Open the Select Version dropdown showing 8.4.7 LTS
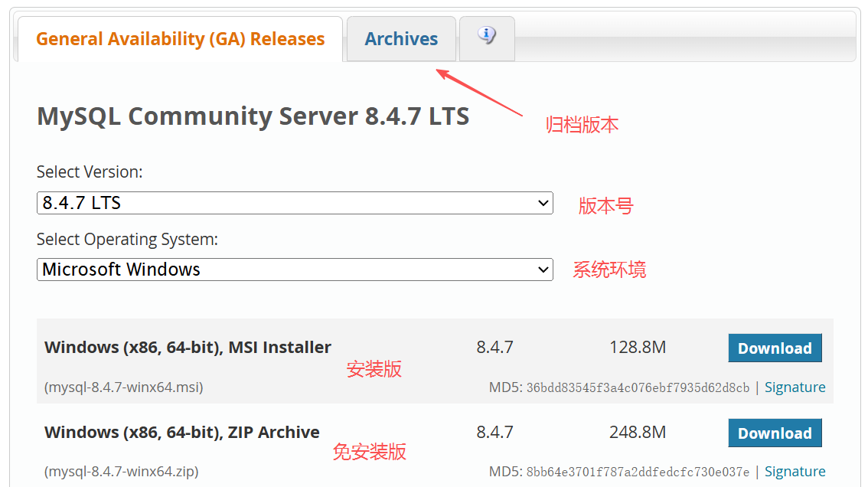 pyautogui.click(x=295, y=203)
